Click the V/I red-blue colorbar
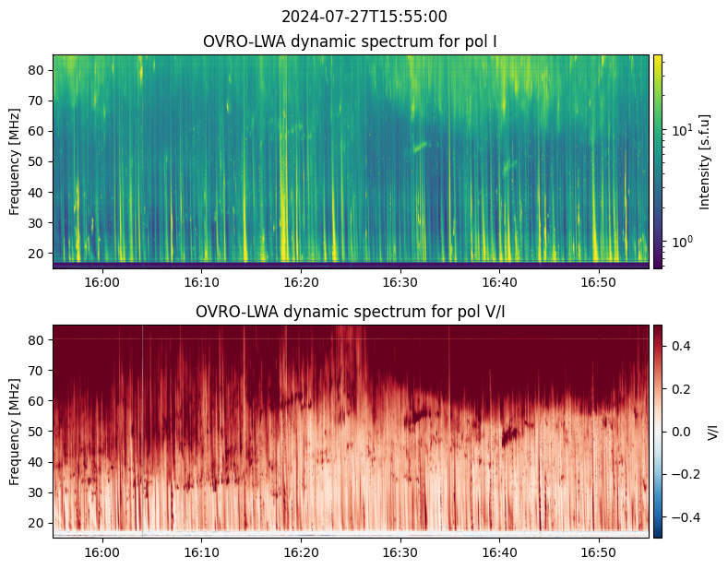728x569 pixels. coord(658,431)
